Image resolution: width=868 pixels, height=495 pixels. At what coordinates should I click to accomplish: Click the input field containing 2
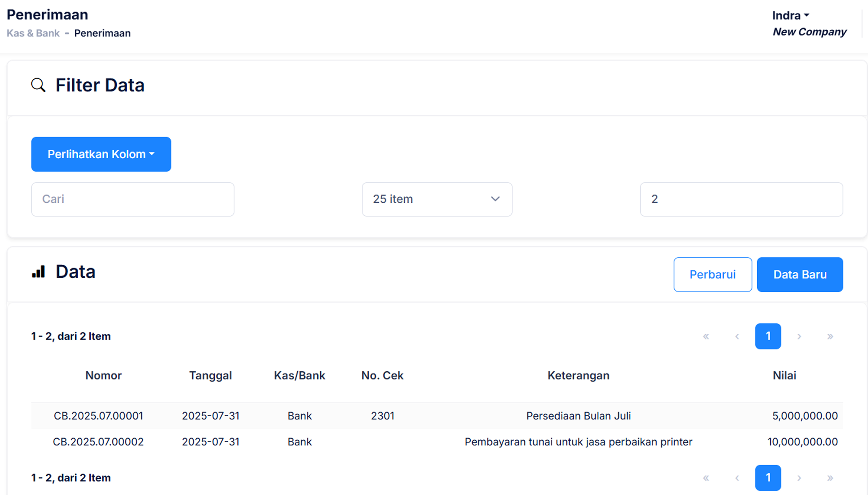[x=741, y=199]
